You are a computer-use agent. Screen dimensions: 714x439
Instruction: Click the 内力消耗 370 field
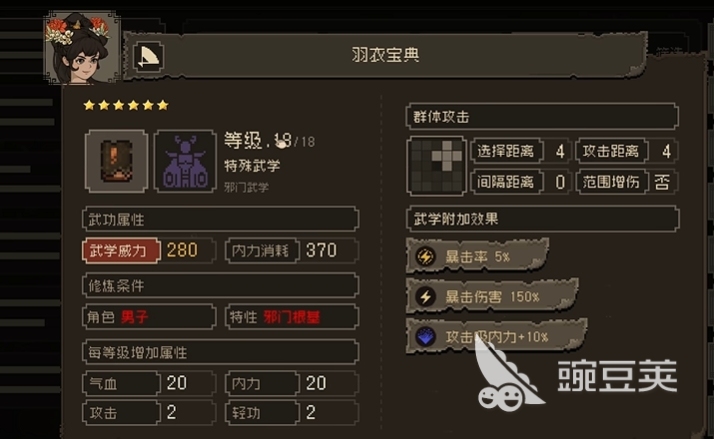pos(292,250)
